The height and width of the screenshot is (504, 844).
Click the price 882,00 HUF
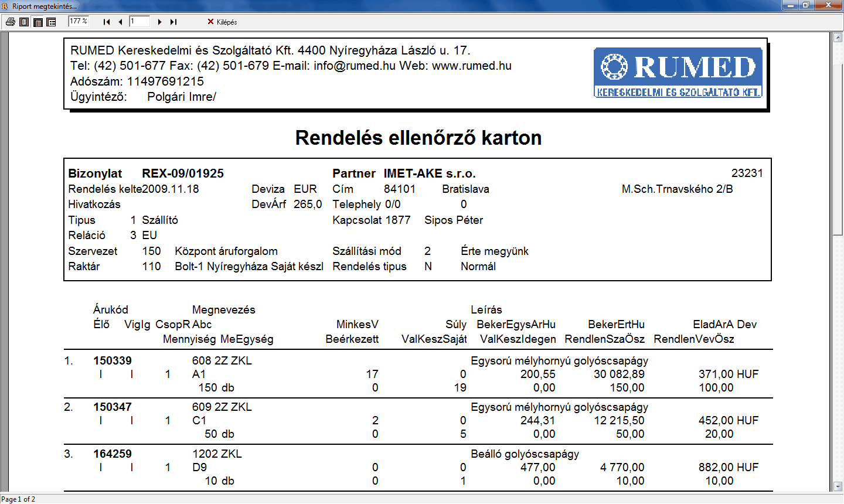(x=729, y=467)
